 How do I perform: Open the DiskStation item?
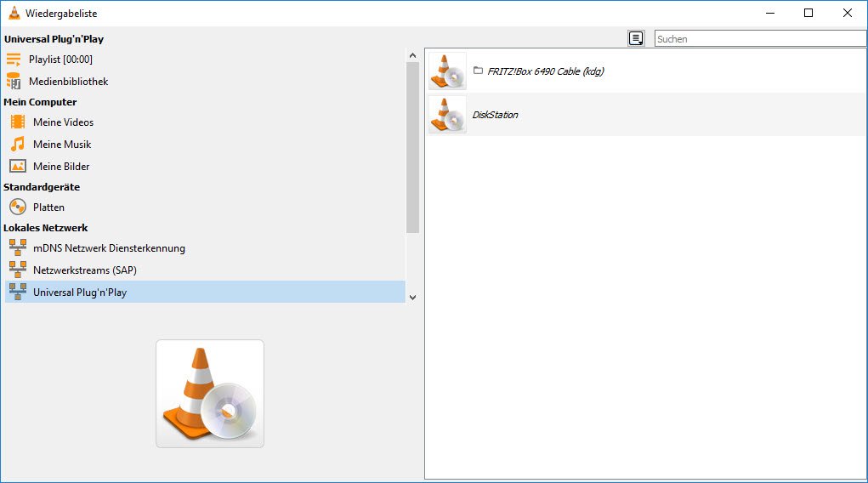click(495, 115)
